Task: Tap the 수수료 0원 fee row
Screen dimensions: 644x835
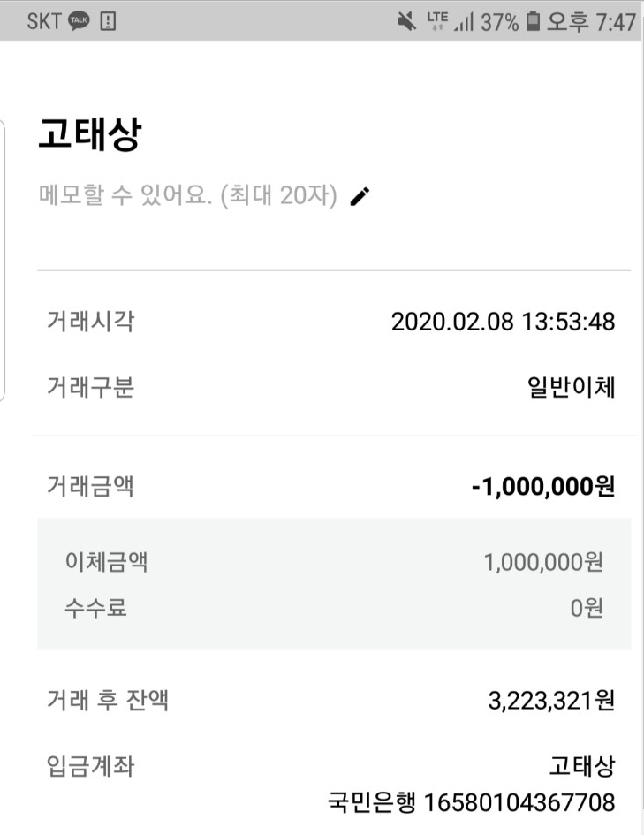Action: point(334,608)
